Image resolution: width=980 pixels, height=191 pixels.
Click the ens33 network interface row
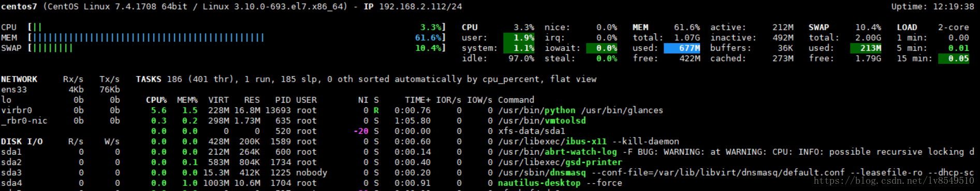pos(61,89)
